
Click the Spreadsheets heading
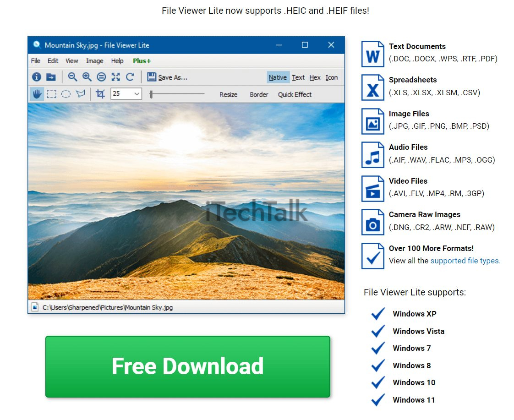point(413,80)
